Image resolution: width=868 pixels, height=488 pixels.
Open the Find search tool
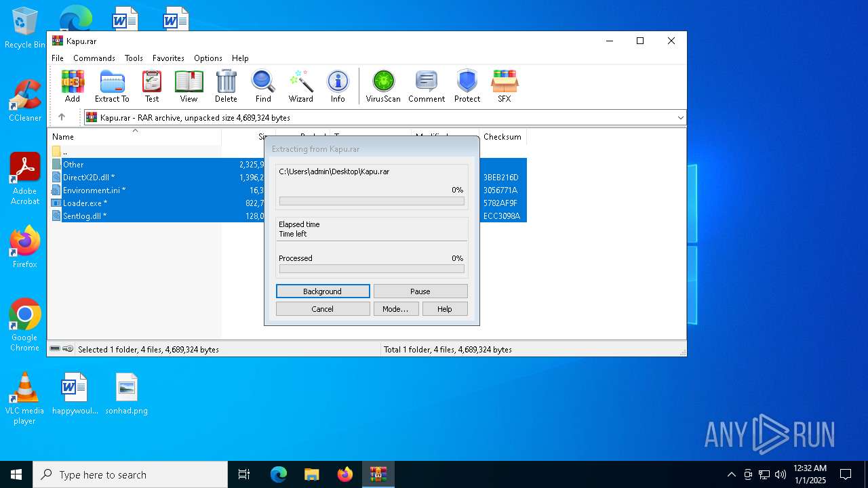pyautogui.click(x=263, y=86)
